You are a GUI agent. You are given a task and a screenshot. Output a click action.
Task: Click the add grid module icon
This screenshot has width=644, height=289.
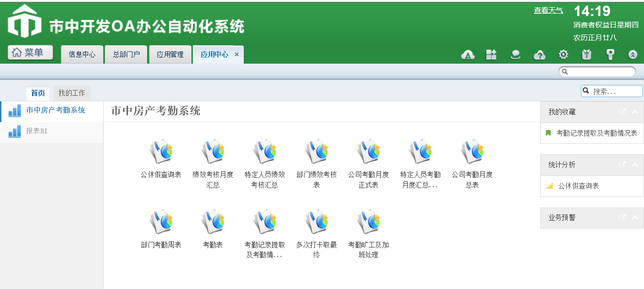tap(491, 55)
